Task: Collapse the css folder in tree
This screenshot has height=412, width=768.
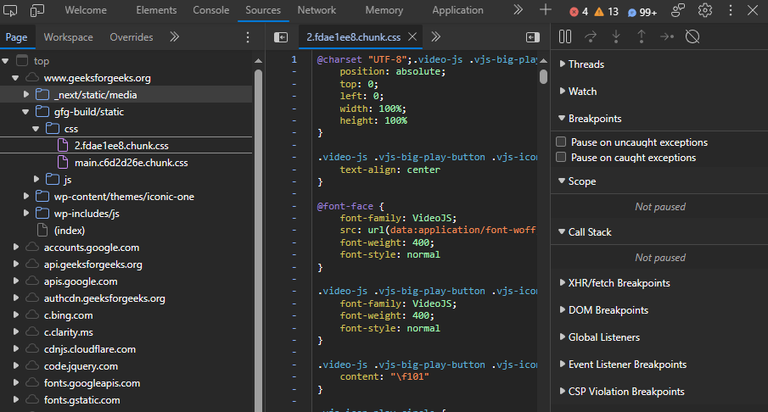Action: (34, 129)
